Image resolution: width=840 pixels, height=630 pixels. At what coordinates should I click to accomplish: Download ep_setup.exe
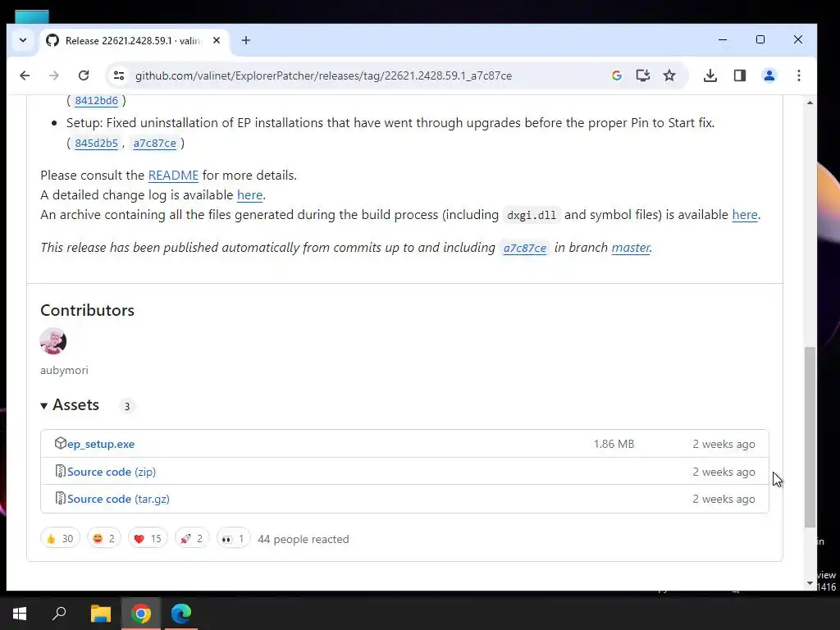point(101,444)
